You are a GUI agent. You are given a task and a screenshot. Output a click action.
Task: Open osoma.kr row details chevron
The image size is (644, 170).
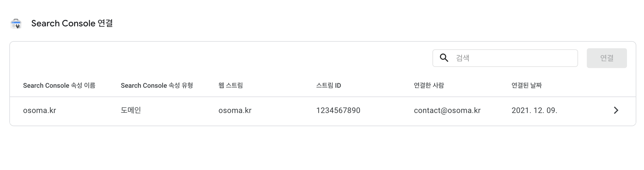(616, 110)
